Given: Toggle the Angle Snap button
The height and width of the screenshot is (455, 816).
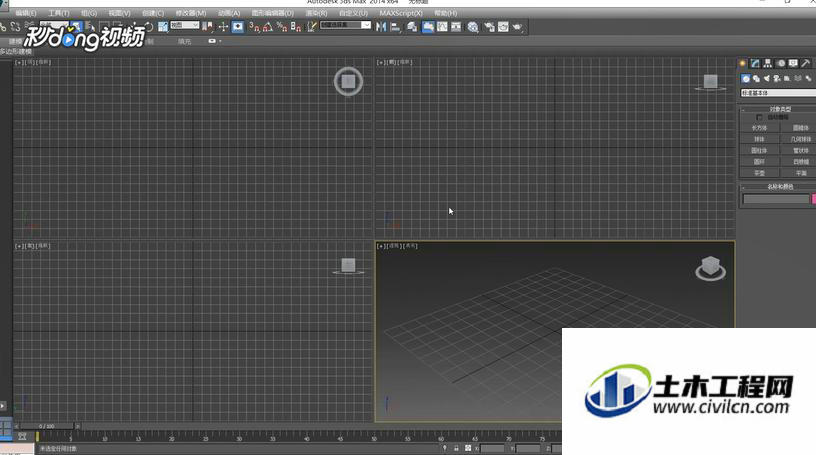Looking at the screenshot, I should tap(267, 27).
